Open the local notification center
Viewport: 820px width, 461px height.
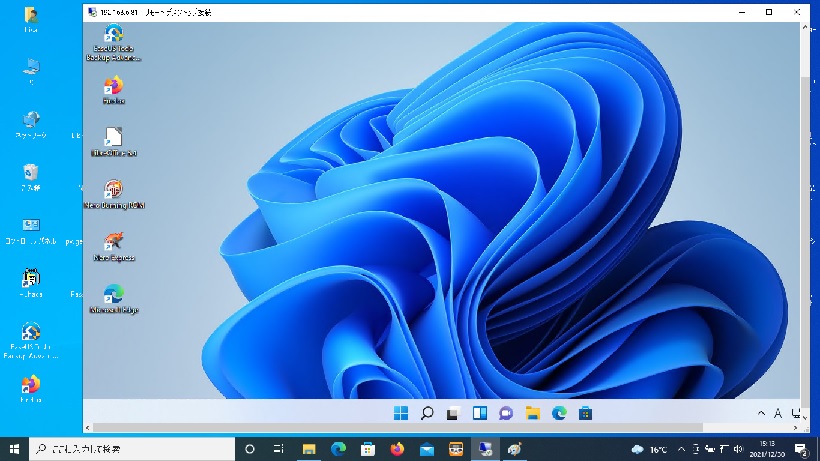[x=801, y=449]
